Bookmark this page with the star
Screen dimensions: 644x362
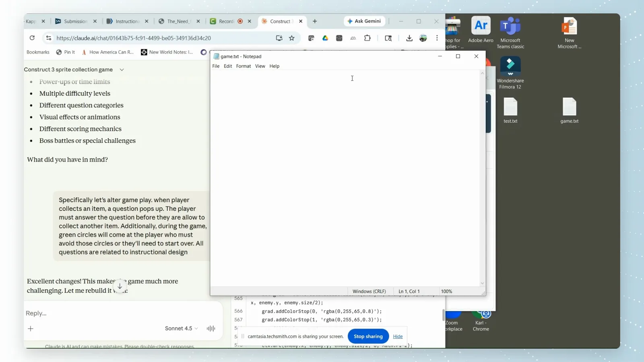(292, 38)
